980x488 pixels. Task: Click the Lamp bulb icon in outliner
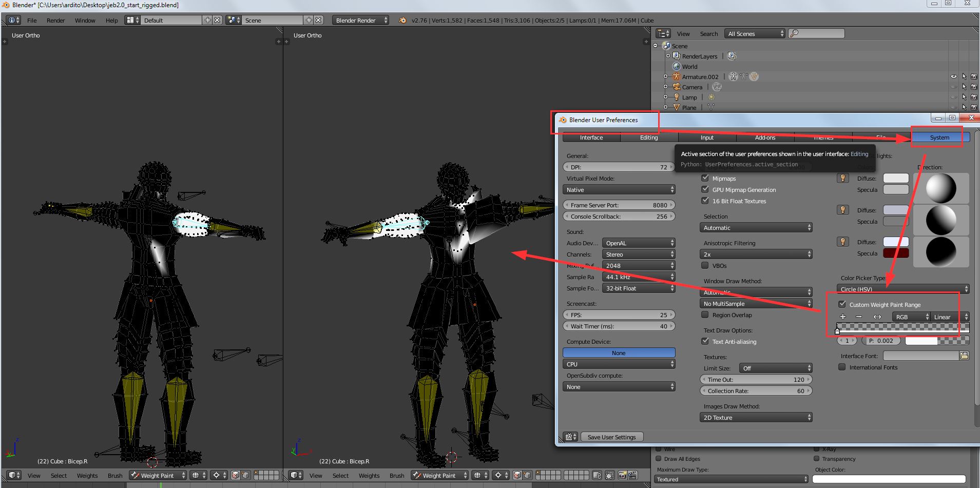[677, 97]
